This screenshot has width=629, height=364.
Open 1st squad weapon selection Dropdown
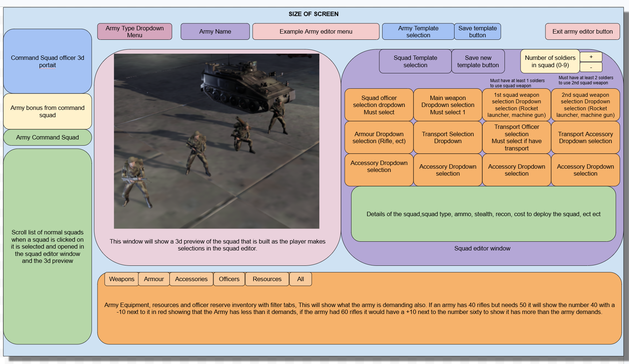pyautogui.click(x=517, y=105)
